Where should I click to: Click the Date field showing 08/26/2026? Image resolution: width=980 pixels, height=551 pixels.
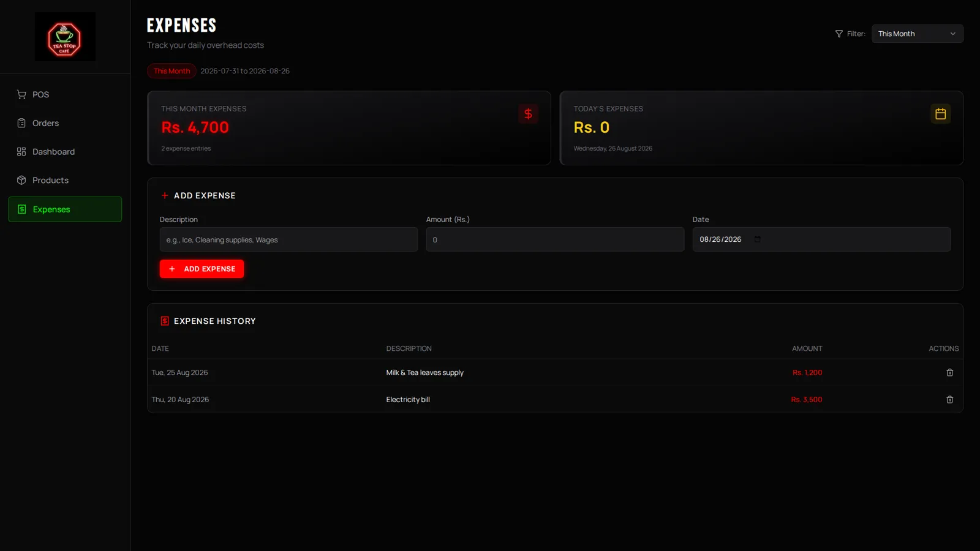821,239
